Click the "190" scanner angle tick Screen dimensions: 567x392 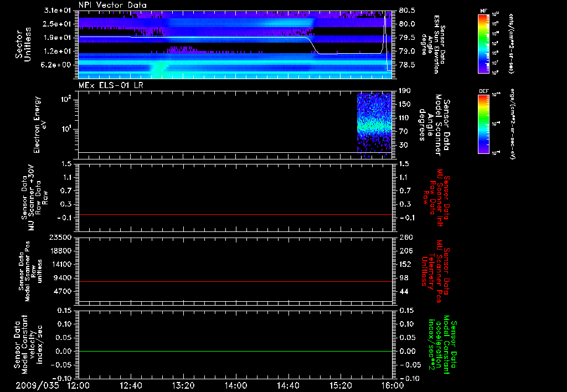(405, 91)
